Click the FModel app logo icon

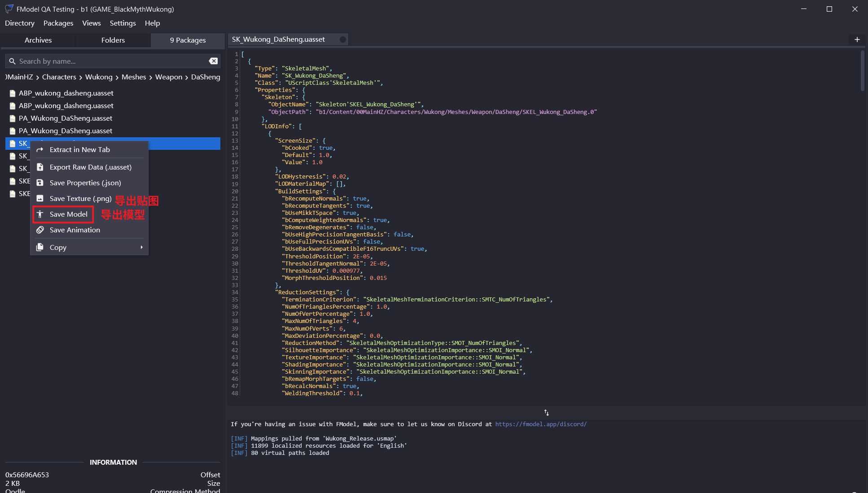(9, 9)
